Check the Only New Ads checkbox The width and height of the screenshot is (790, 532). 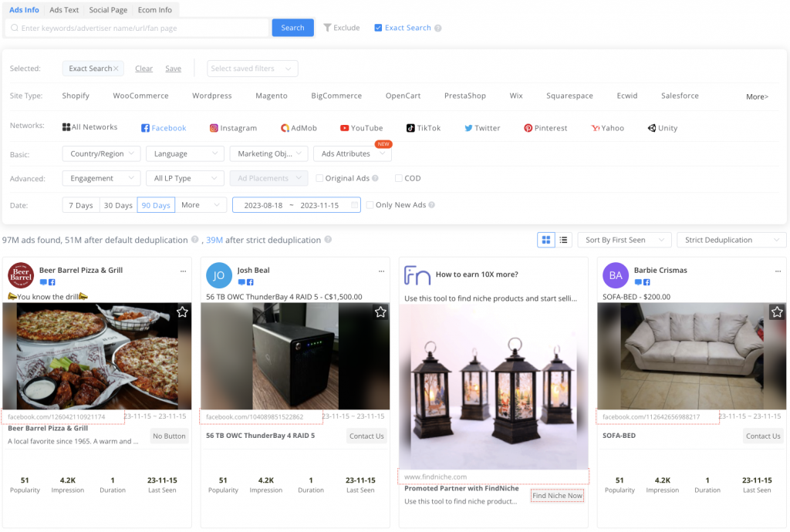click(370, 205)
